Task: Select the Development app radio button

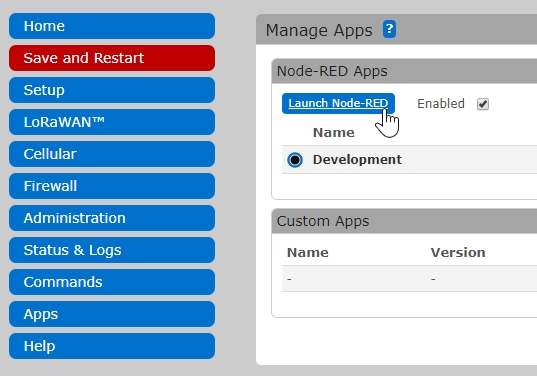Action: [x=295, y=160]
